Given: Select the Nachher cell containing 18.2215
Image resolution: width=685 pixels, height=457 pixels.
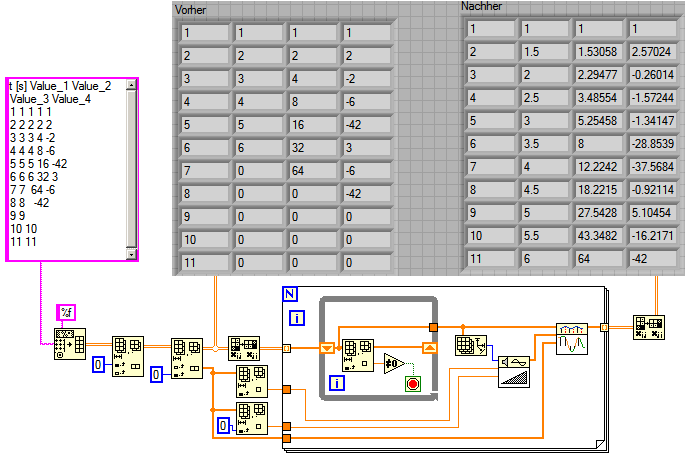Looking at the screenshot, I should 599,190.
